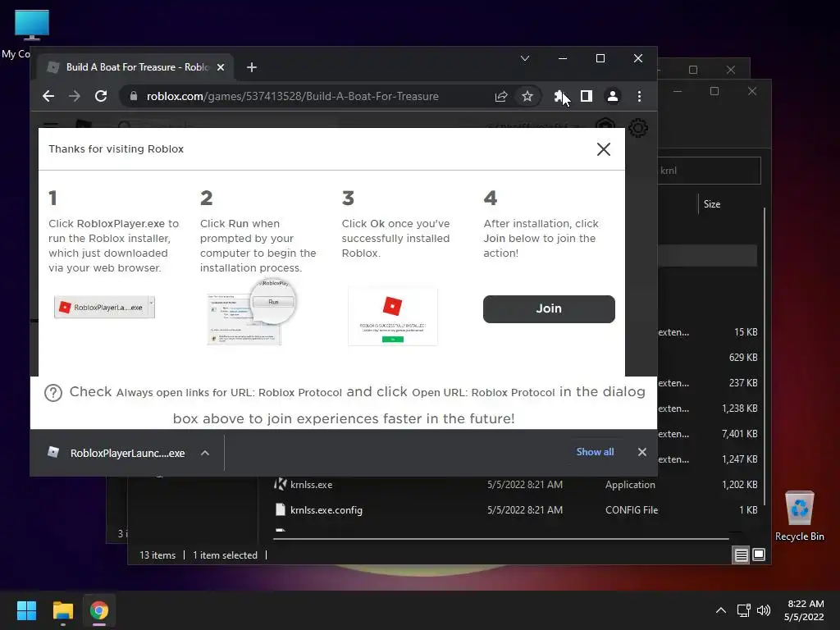
Task: Close the Chrome downloads bar
Action: pos(642,452)
